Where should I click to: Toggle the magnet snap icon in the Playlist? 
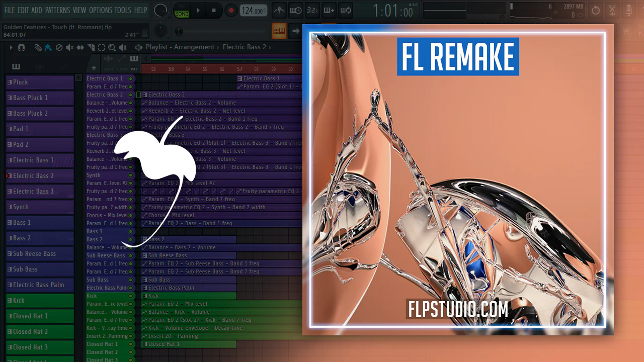coord(21,47)
